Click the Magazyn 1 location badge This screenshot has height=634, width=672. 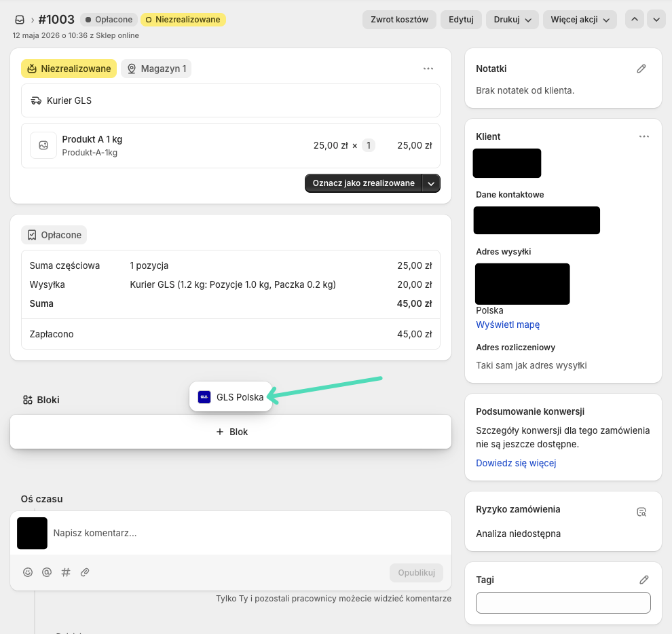pyautogui.click(x=156, y=69)
